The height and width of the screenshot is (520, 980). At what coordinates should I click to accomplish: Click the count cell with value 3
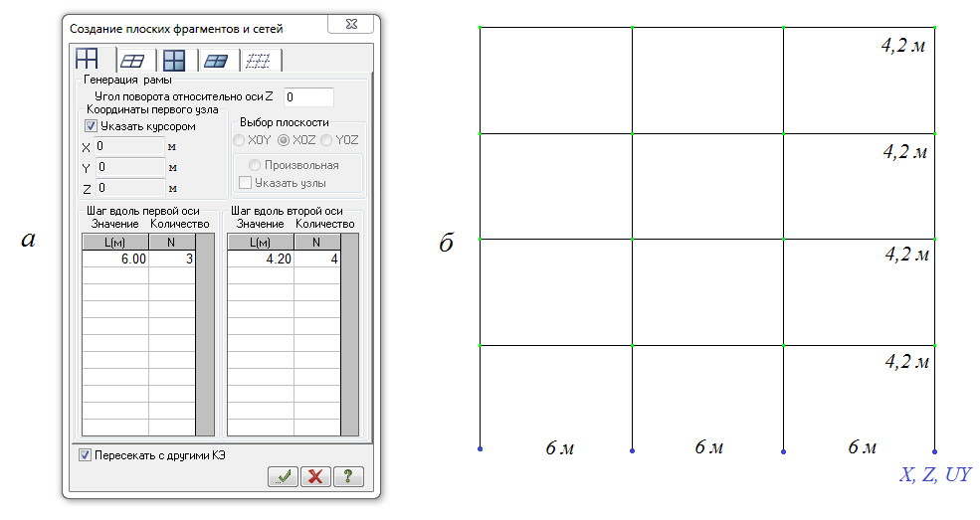172,259
